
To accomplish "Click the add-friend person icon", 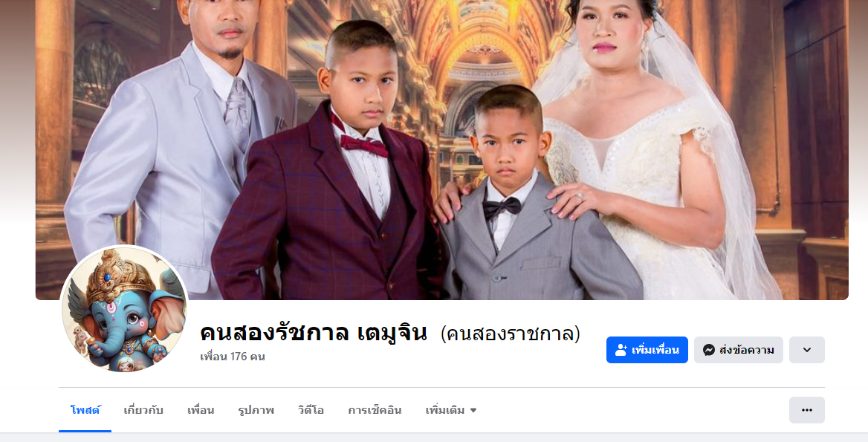I will (x=621, y=350).
